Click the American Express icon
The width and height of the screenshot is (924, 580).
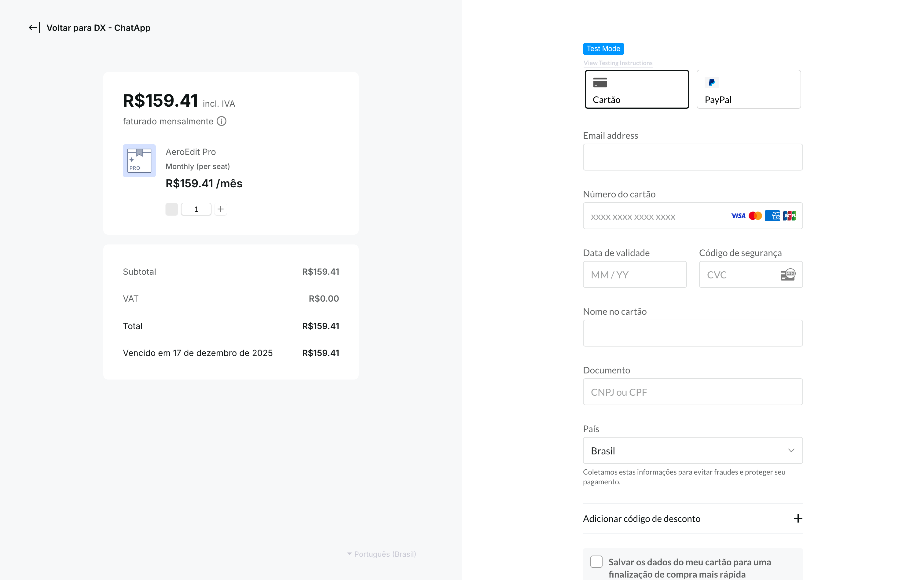click(772, 215)
